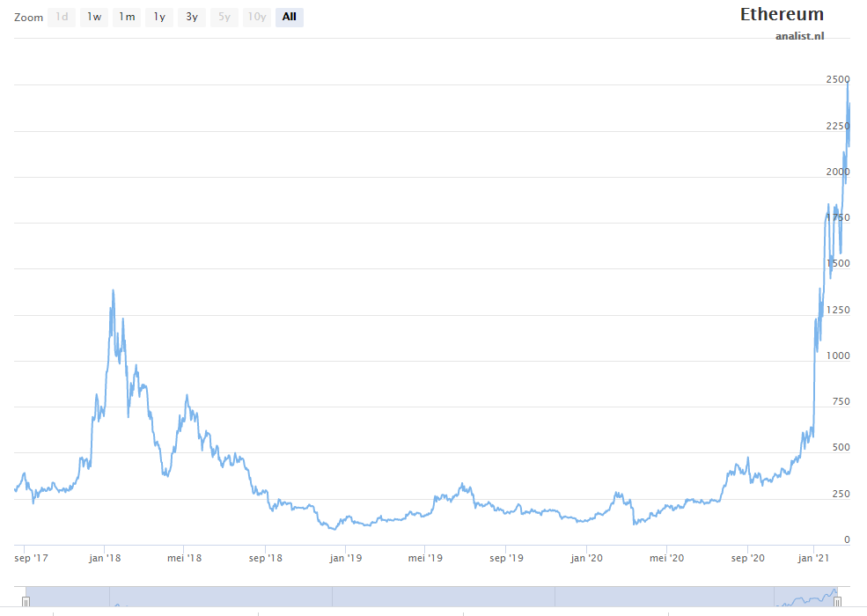Click the jan '19 x-axis label
This screenshot has height=616, width=867.
point(346,558)
